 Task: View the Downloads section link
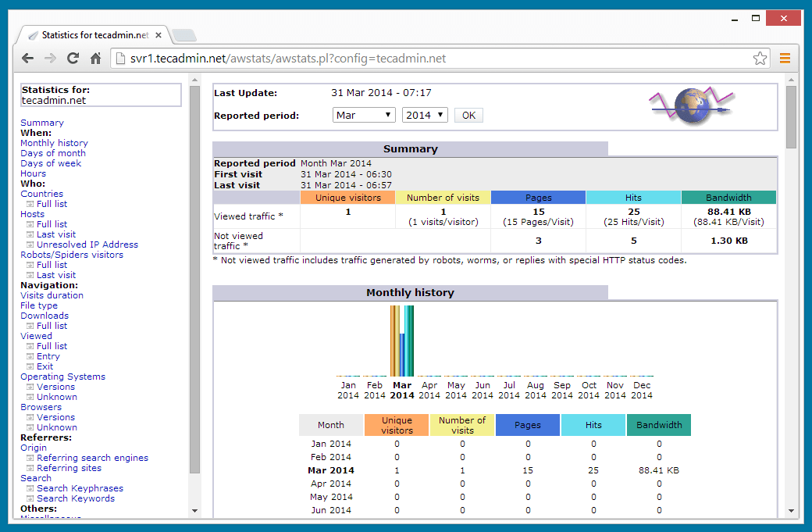pyautogui.click(x=44, y=315)
